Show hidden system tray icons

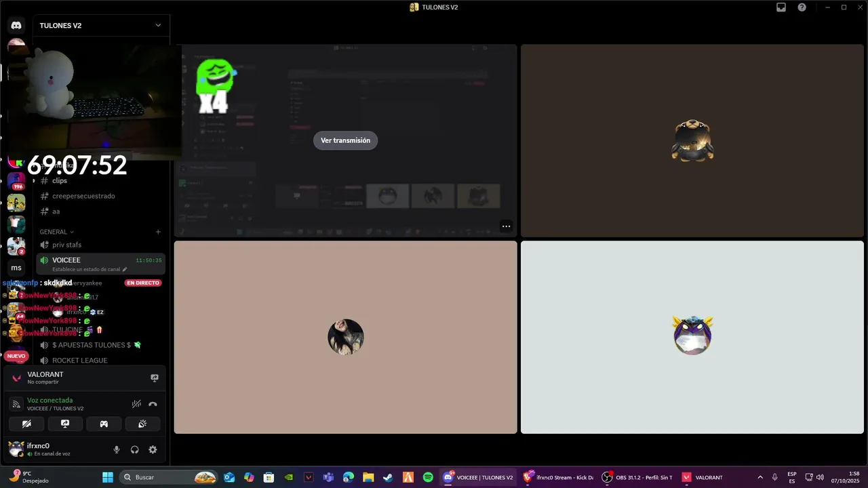coord(759,477)
